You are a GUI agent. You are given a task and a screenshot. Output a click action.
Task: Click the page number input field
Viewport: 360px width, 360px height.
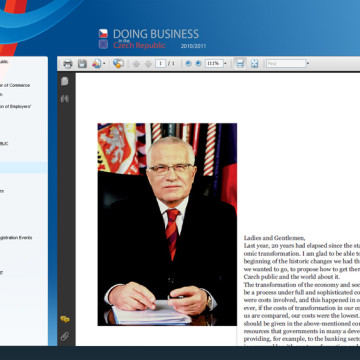point(160,63)
